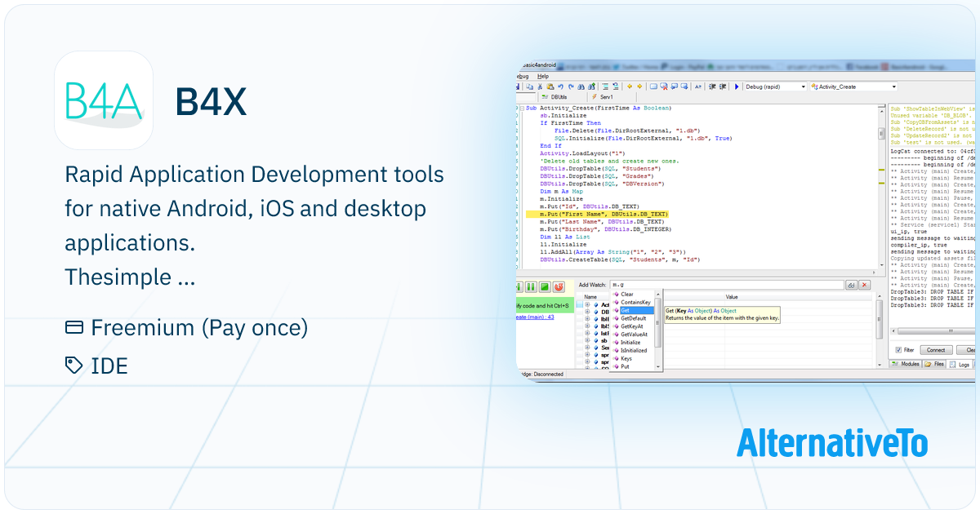Switch to the DBUtils module tab
Viewport: 980px width, 514px height.
[558, 96]
